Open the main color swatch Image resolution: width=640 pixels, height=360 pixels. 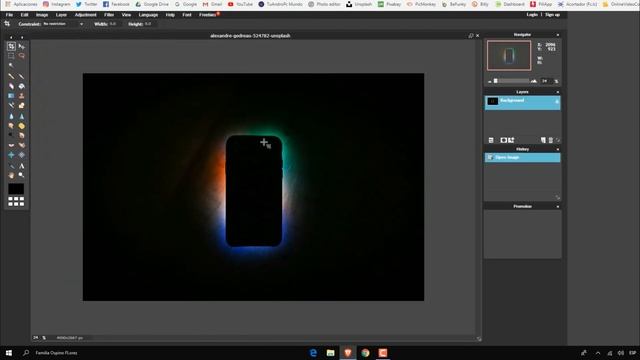16,189
